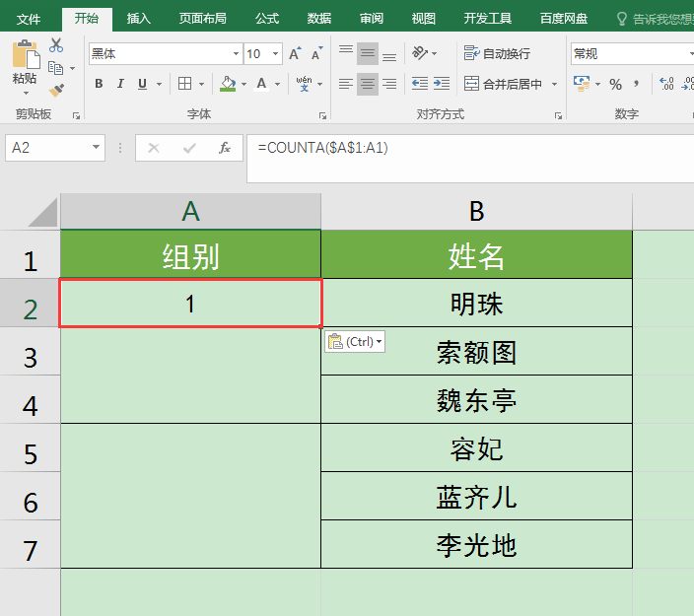Toggle 自动换行 wrap text
The width and height of the screenshot is (694, 616).
pos(497,53)
